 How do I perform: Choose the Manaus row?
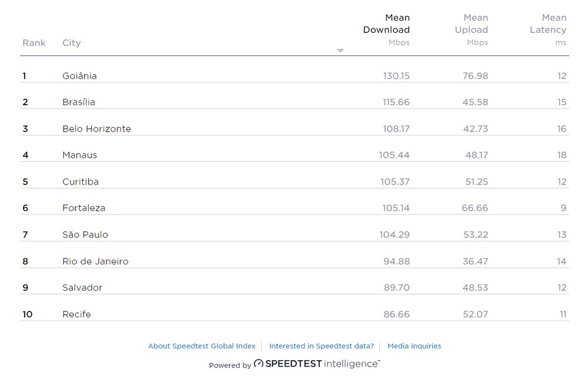(79, 155)
